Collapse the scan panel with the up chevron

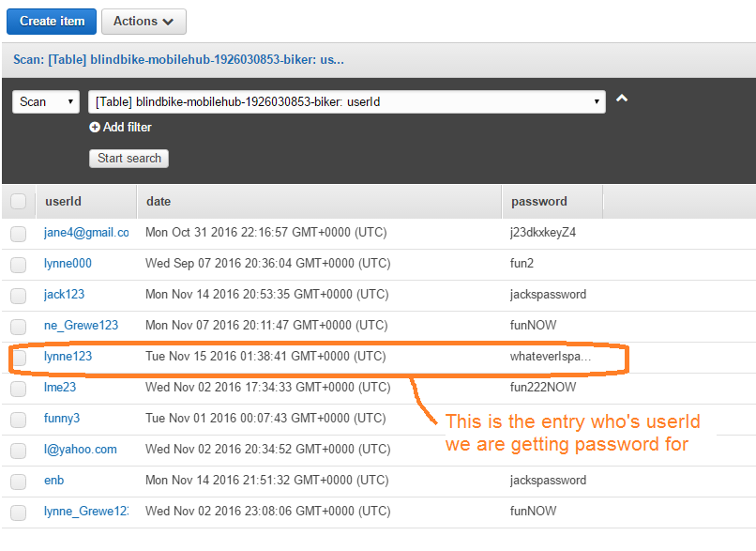[621, 99]
